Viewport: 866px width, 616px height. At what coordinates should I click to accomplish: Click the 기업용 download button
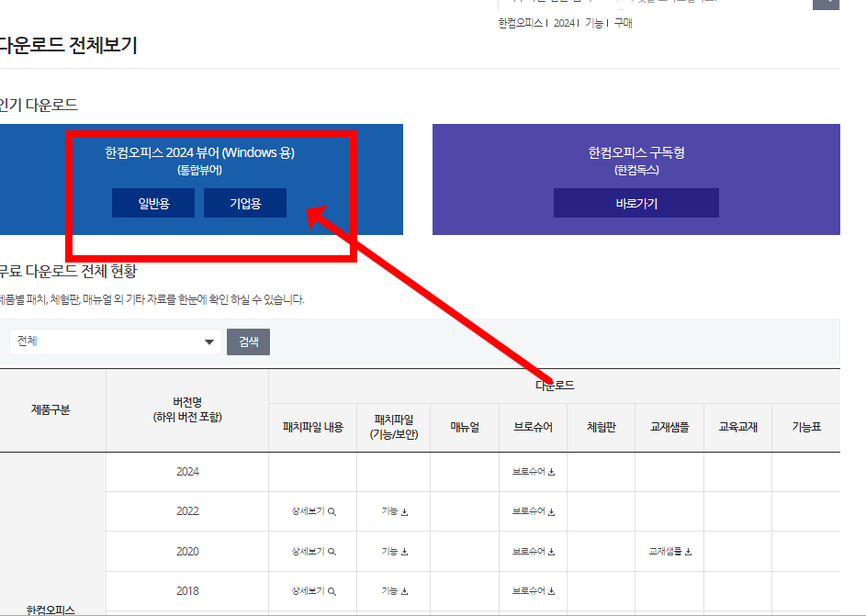(245, 203)
